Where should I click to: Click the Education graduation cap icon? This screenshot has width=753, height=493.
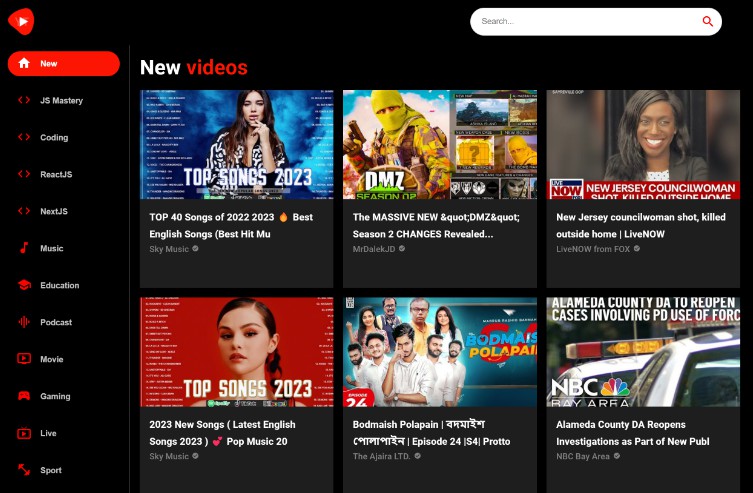(24, 285)
